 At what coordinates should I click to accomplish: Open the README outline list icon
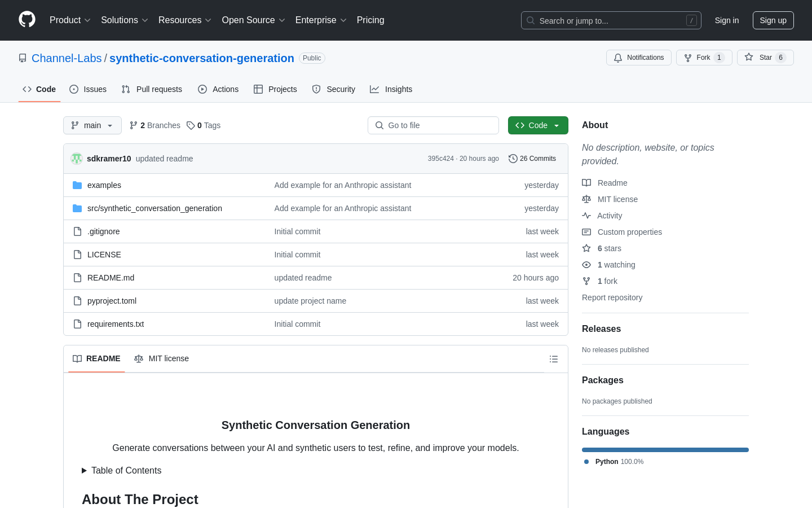point(554,359)
